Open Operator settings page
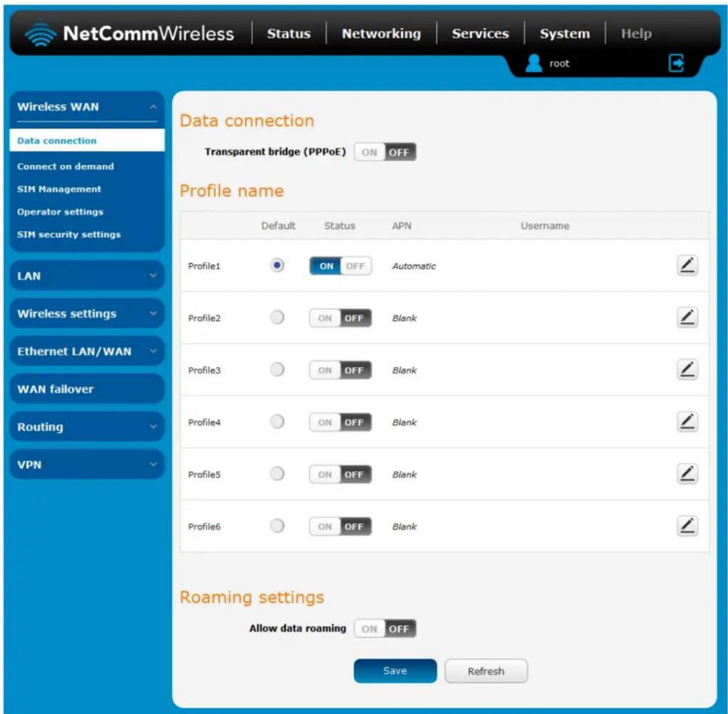The height and width of the screenshot is (714, 728). pyautogui.click(x=60, y=212)
